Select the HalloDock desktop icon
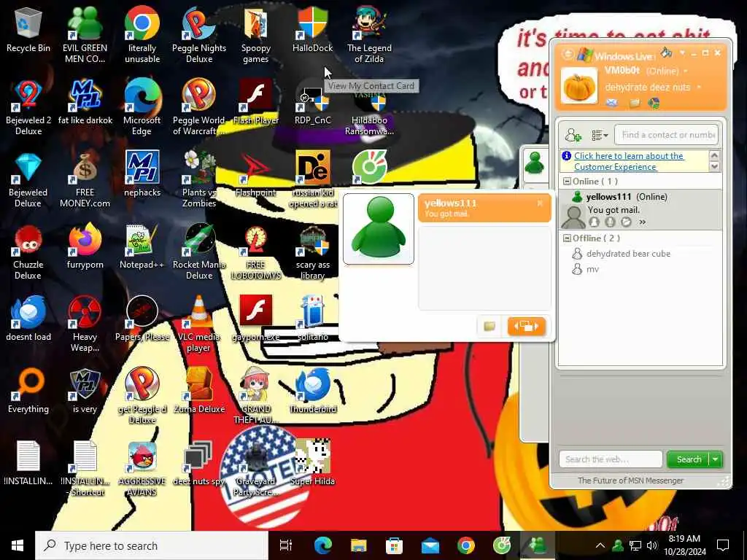This screenshot has height=560, width=747. click(x=313, y=31)
